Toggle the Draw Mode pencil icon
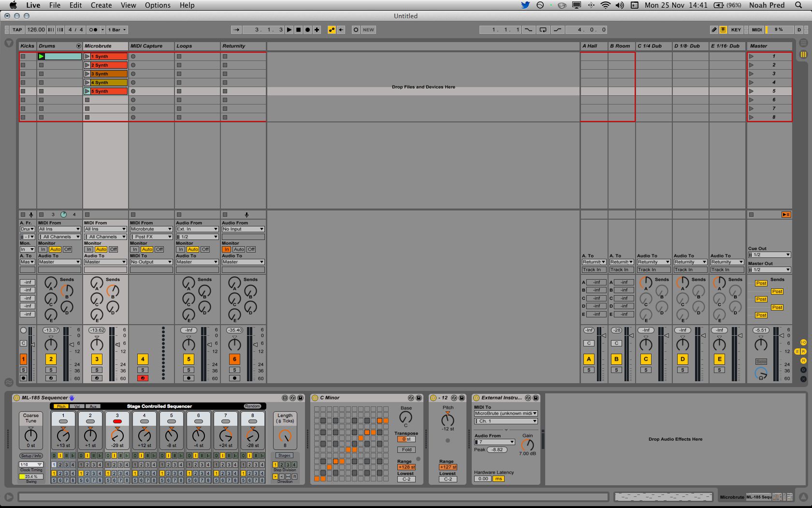The width and height of the screenshot is (812, 508). (714, 30)
